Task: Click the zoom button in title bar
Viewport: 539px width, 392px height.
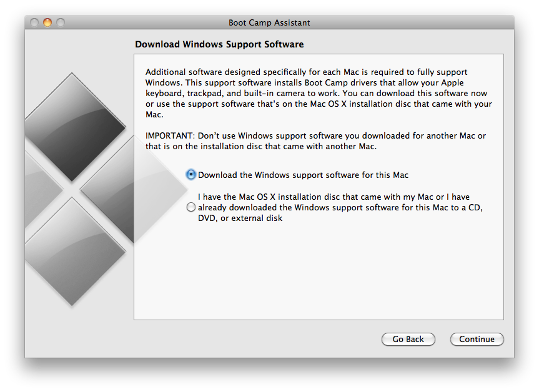Action: click(61, 22)
